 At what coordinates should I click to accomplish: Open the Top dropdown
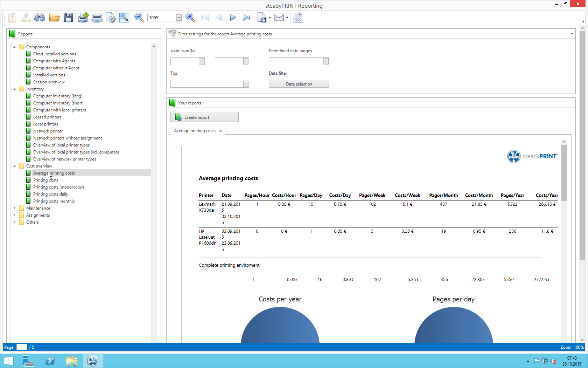[x=246, y=84]
